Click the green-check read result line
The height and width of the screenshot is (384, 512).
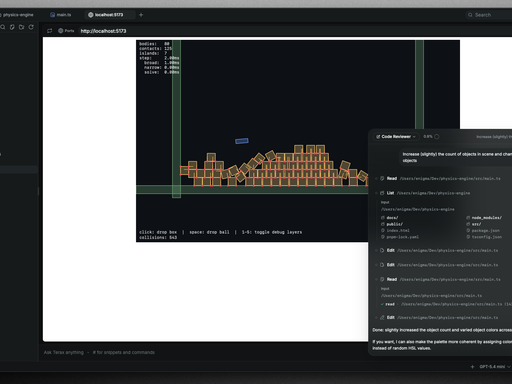(x=446, y=304)
